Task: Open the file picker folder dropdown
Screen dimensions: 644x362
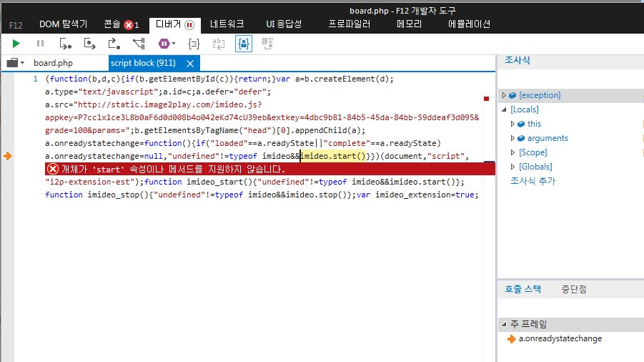Action: tap(15, 63)
